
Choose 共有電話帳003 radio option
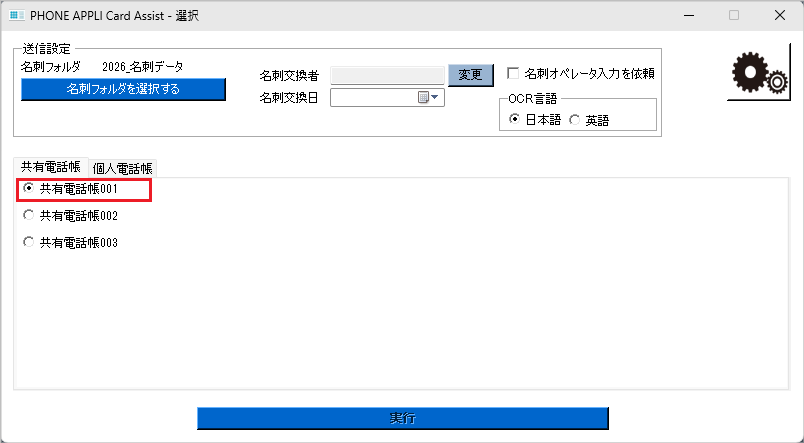click(x=29, y=242)
